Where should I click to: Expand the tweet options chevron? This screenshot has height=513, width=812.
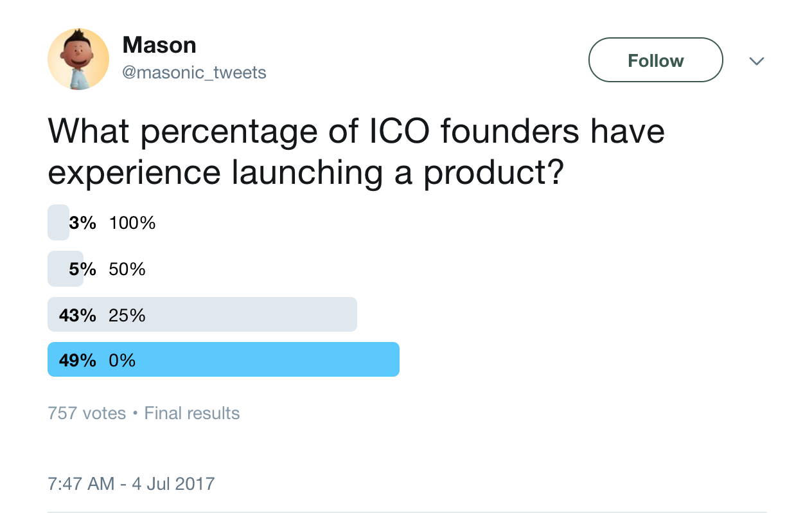(x=757, y=61)
